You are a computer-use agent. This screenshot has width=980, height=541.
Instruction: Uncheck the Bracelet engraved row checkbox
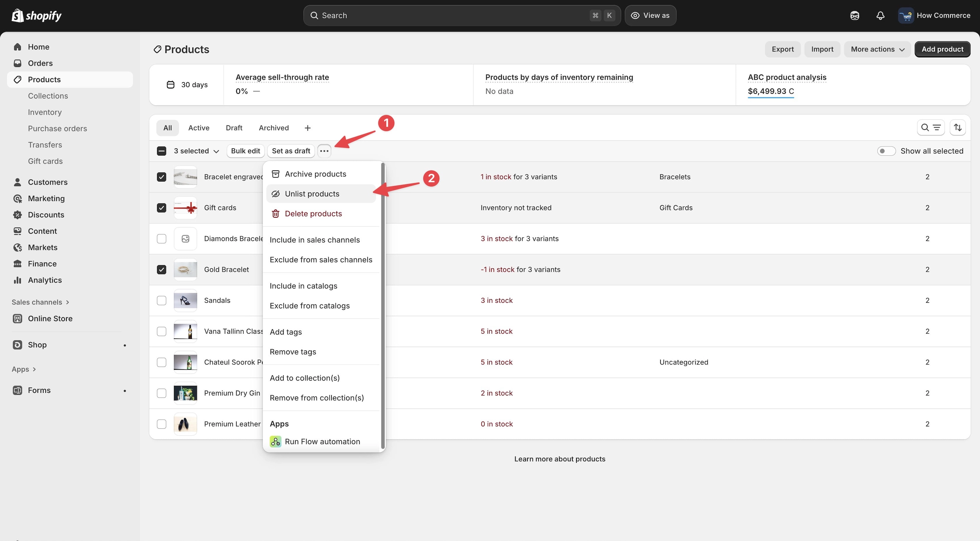161,177
